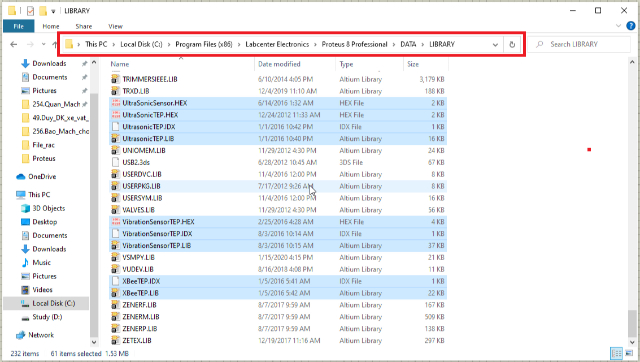Image resolution: width=640 pixels, height=362 pixels.
Task: Click Labcenter Electronics in address path
Action: click(277, 44)
